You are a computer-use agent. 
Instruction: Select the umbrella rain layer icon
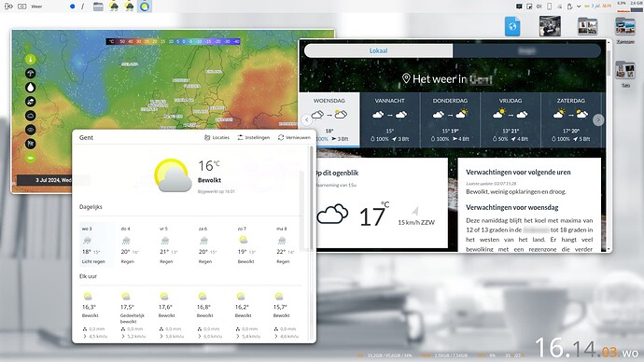pos(31,74)
